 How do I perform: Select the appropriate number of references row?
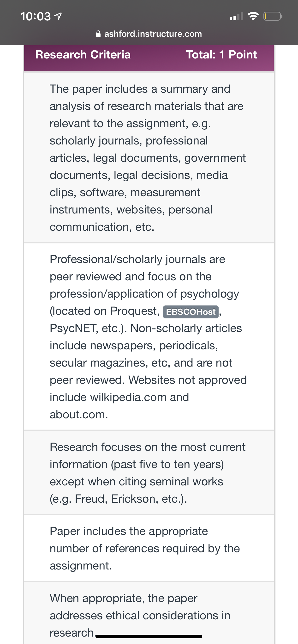(149, 548)
